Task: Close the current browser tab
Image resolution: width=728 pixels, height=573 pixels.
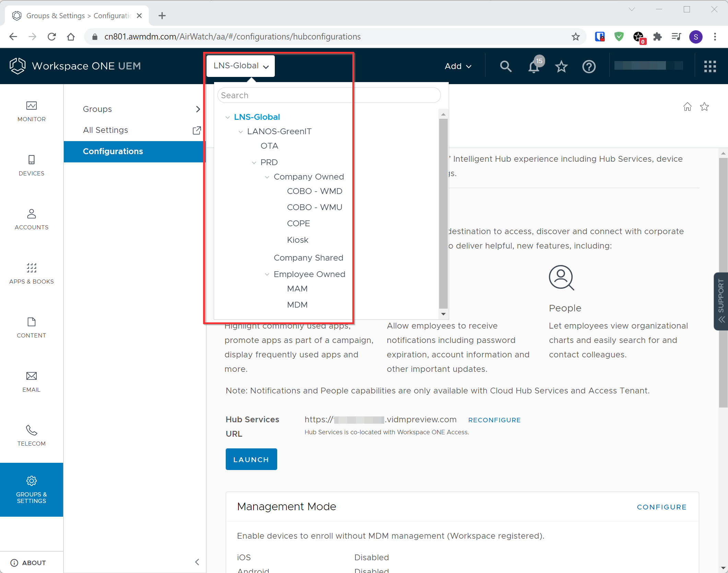Action: (139, 16)
